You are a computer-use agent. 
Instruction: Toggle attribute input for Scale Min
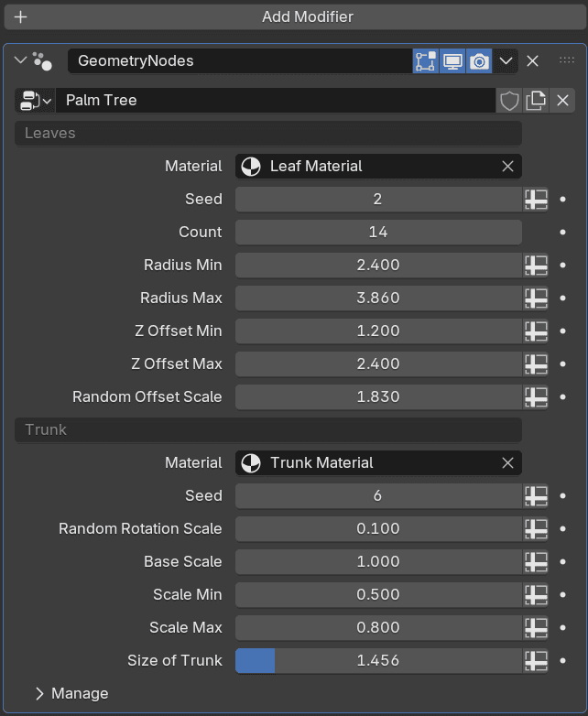[536, 594]
